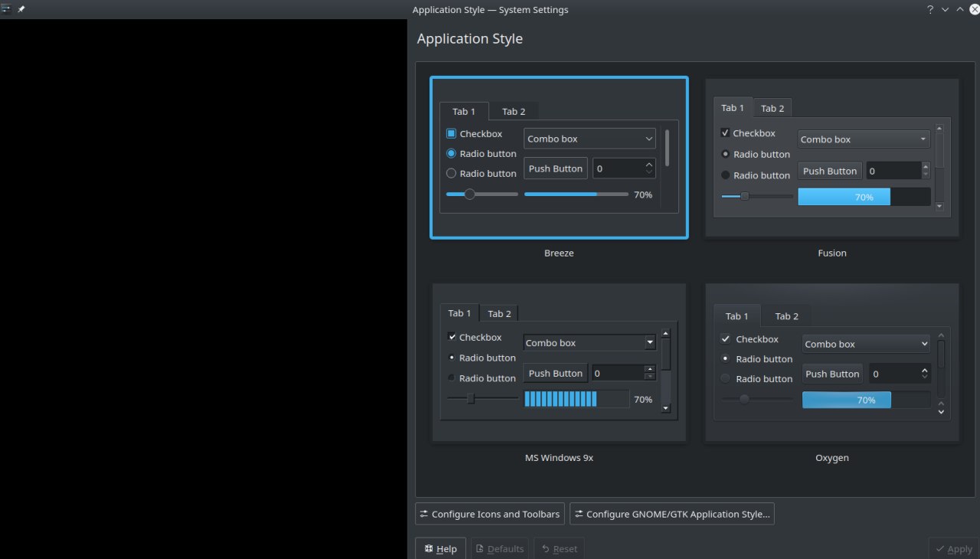Open Configure Icons and Toolbars
Viewport: 980px width, 559px height.
[x=490, y=514]
